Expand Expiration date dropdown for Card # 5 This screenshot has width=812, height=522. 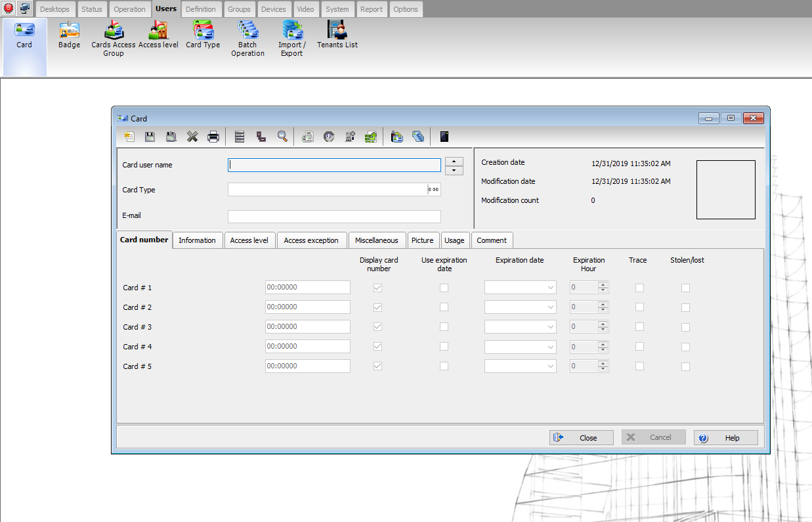[549, 366]
